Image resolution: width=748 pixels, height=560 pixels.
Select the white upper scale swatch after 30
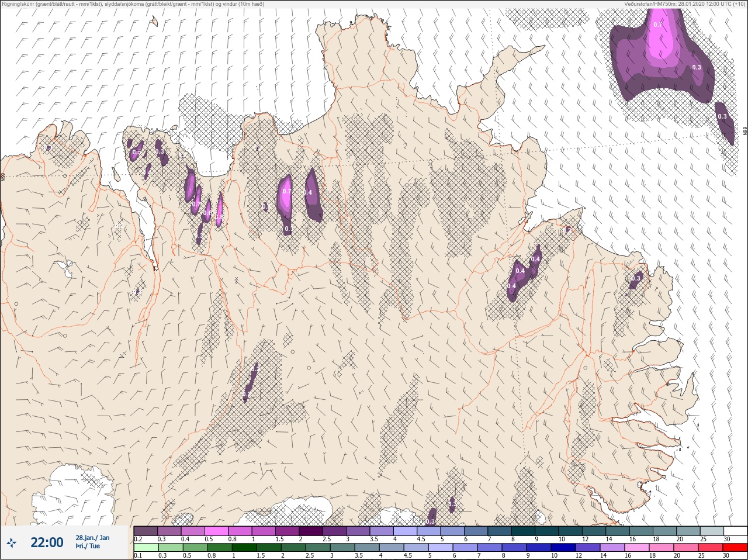735,531
